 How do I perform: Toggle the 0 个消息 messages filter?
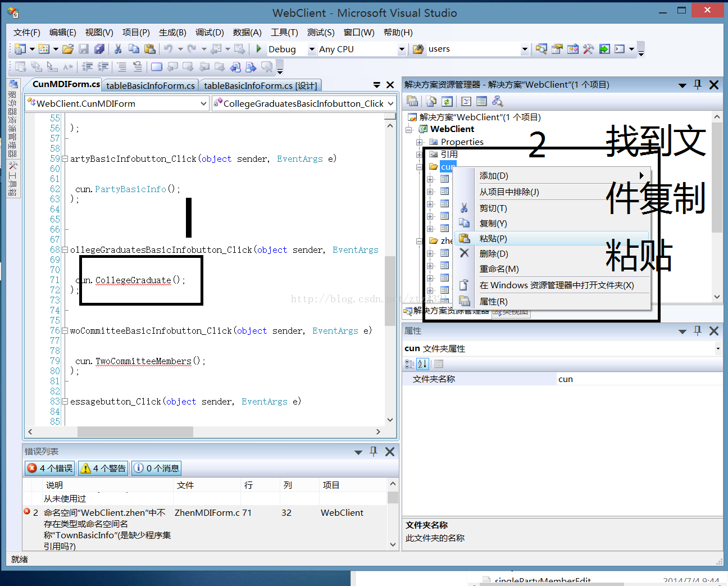point(156,468)
